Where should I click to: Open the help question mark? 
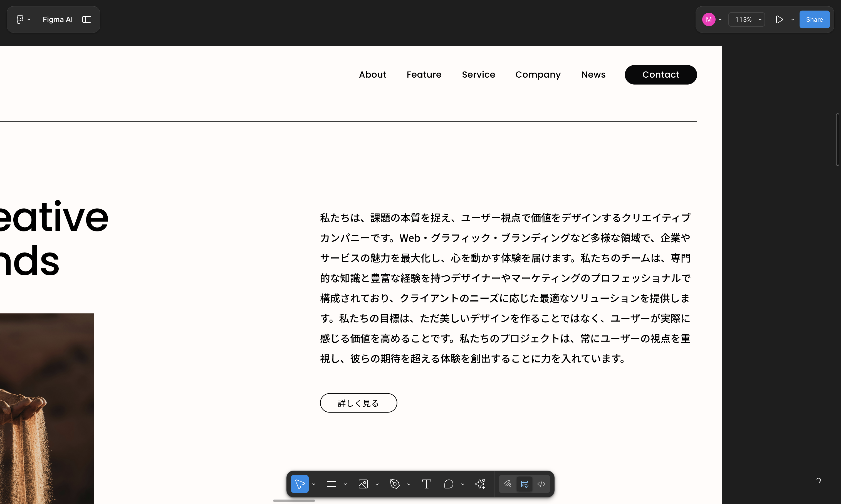(x=818, y=481)
